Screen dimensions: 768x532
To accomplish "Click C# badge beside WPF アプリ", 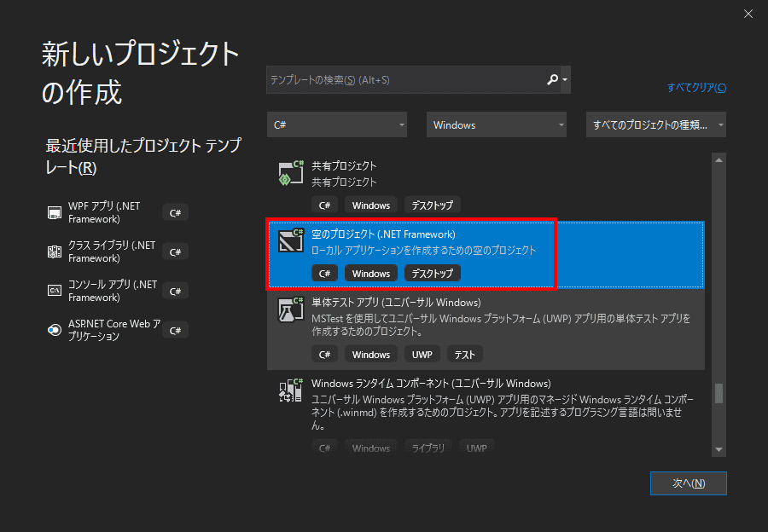I will pyautogui.click(x=175, y=213).
